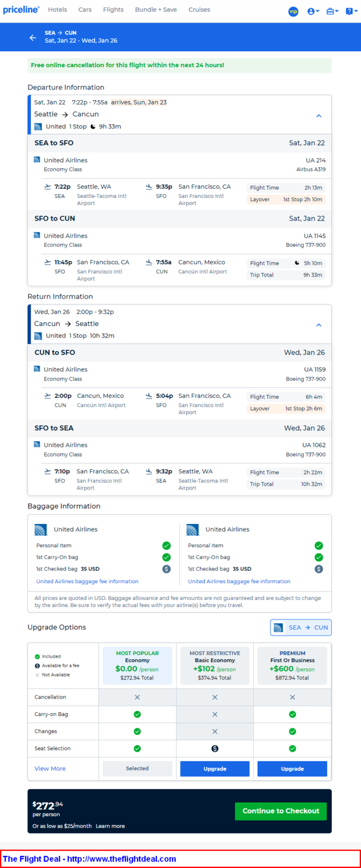Click the 7:55a Cancun landing plane icon

click(x=149, y=263)
